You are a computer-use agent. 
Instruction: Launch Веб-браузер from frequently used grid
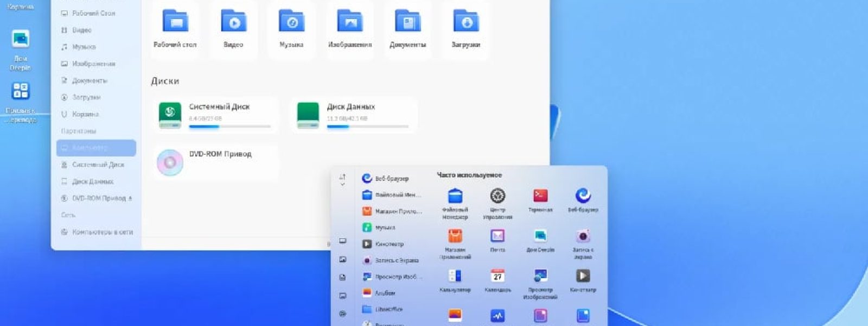click(x=583, y=200)
